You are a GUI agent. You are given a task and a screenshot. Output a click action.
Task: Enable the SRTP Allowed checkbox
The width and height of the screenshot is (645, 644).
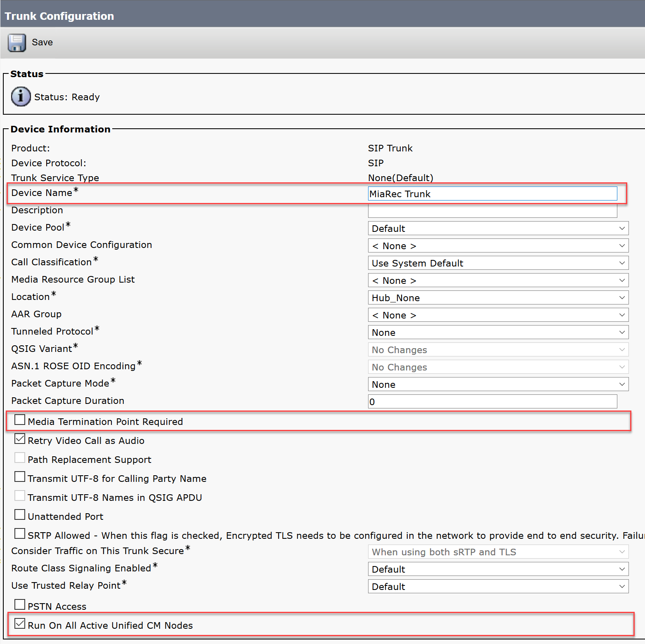[20, 534]
